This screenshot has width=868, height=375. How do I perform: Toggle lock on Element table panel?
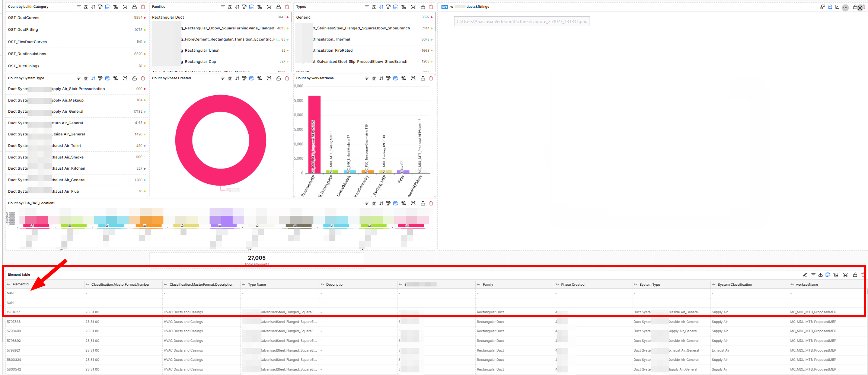click(855, 275)
